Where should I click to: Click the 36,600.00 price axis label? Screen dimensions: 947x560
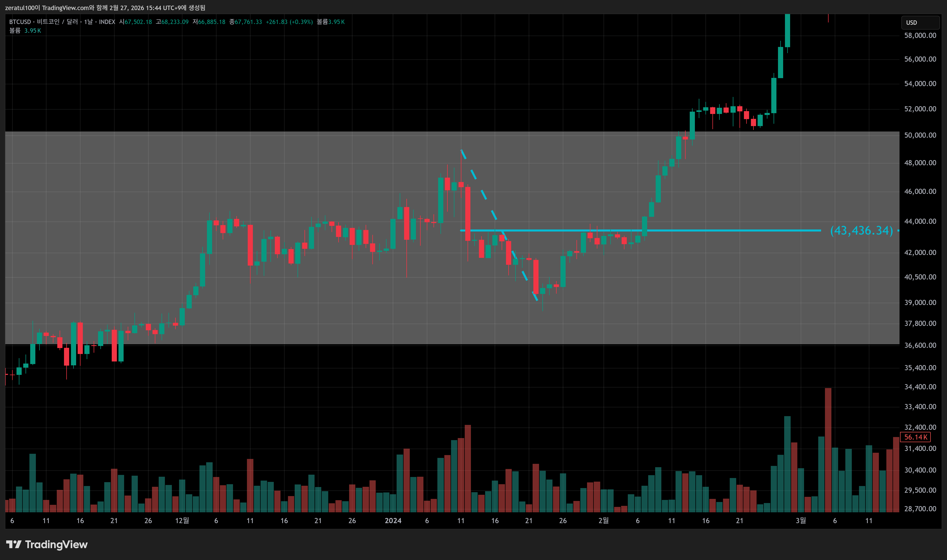click(920, 345)
